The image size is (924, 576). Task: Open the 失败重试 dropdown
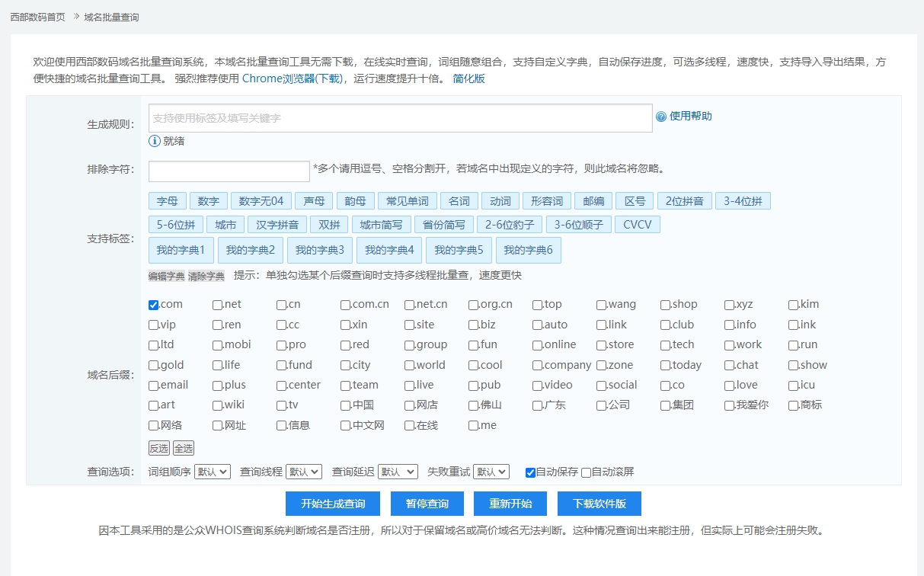491,472
